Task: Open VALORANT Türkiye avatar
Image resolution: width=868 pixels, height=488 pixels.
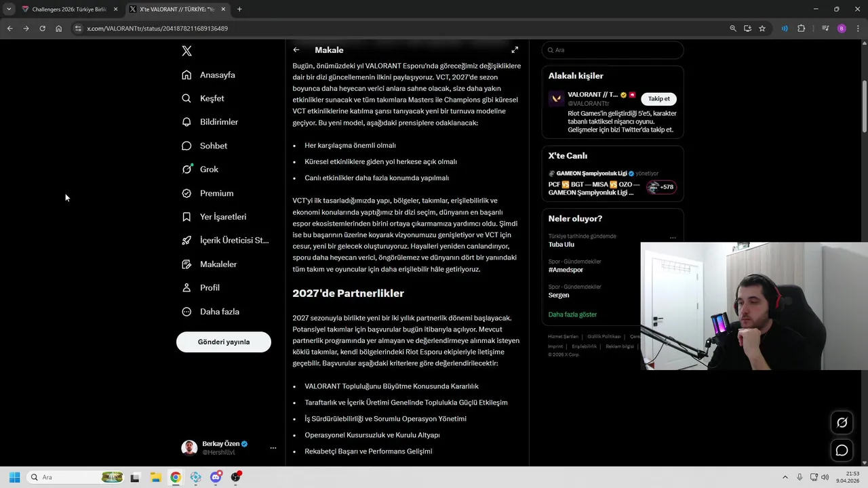Action: [x=557, y=99]
